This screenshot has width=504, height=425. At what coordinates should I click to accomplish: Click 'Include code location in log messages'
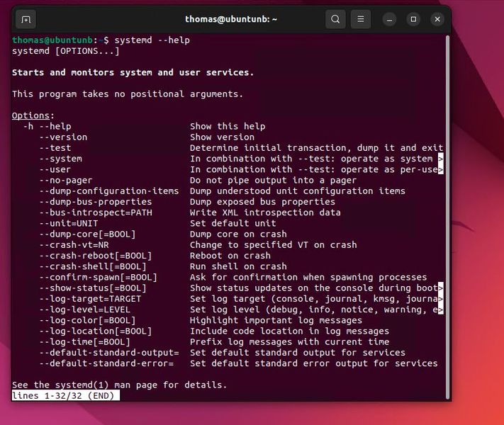pyautogui.click(x=289, y=331)
